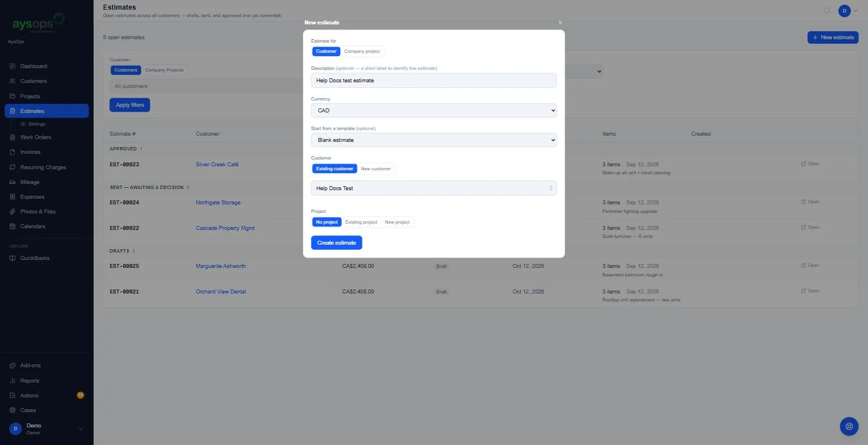Image resolution: width=868 pixels, height=445 pixels.
Task: Click the New estimate button in header
Action: pos(833,37)
